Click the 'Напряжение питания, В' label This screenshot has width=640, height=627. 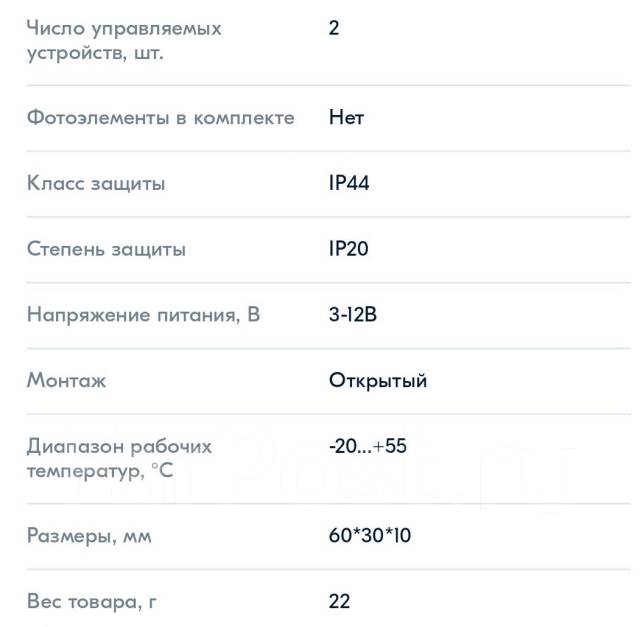click(x=143, y=315)
